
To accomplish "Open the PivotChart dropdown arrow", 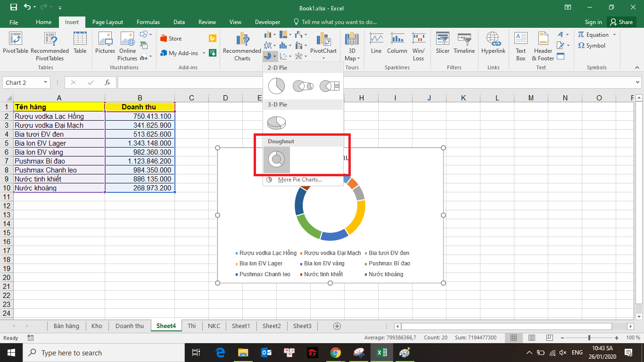I will [323, 58].
